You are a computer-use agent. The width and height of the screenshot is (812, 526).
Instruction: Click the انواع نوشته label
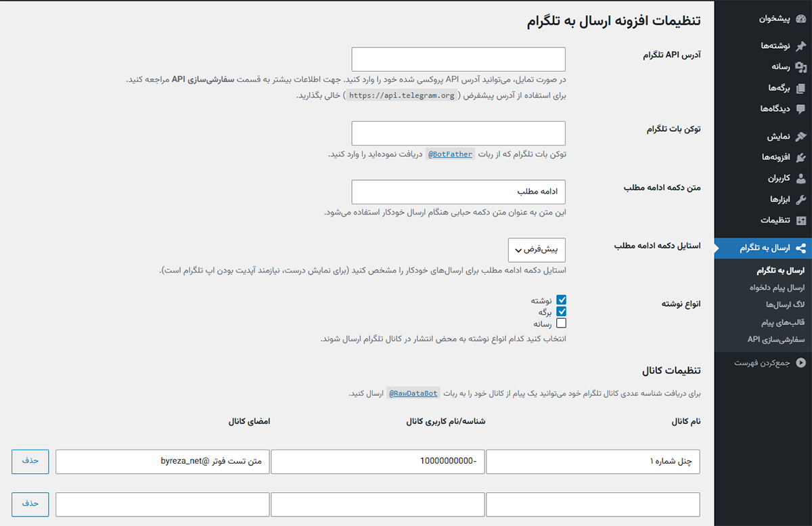(681, 304)
